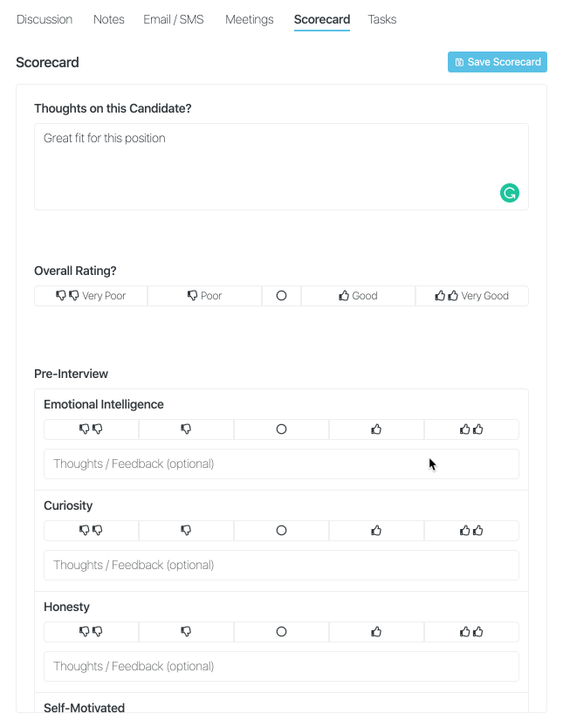
Task: Open the Tasks tab
Action: (382, 19)
